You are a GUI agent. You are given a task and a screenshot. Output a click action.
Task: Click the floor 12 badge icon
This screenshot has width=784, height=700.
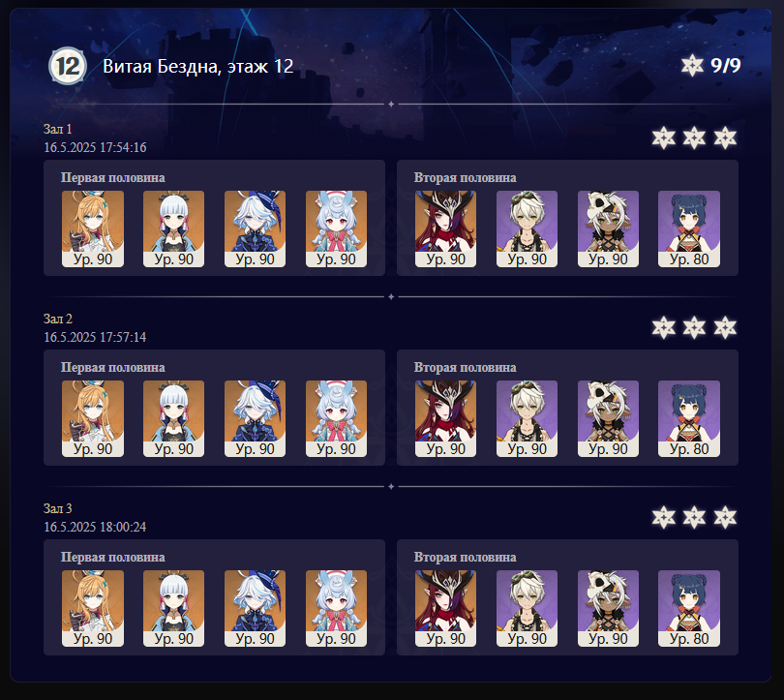pyautogui.click(x=68, y=66)
